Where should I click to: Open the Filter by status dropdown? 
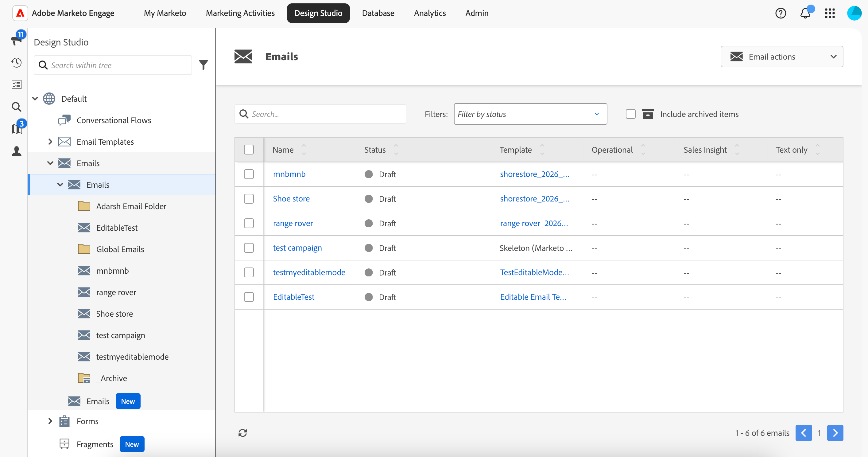[x=530, y=114]
